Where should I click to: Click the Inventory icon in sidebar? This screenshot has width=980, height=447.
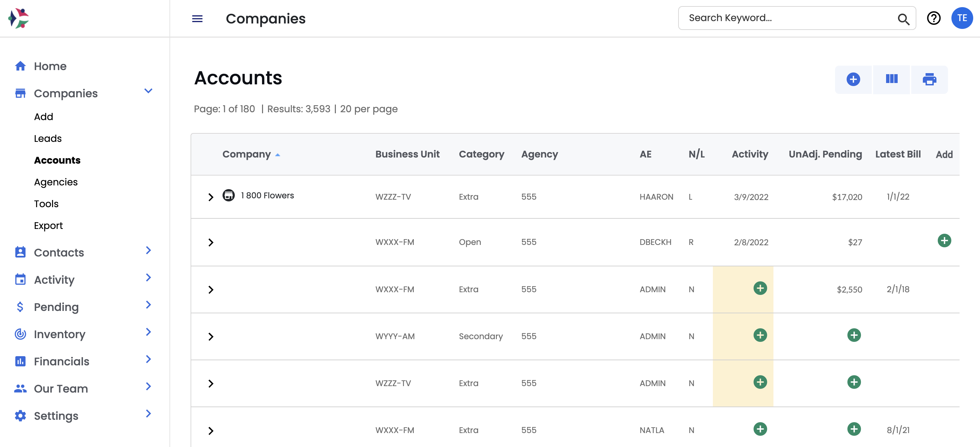[x=20, y=334]
